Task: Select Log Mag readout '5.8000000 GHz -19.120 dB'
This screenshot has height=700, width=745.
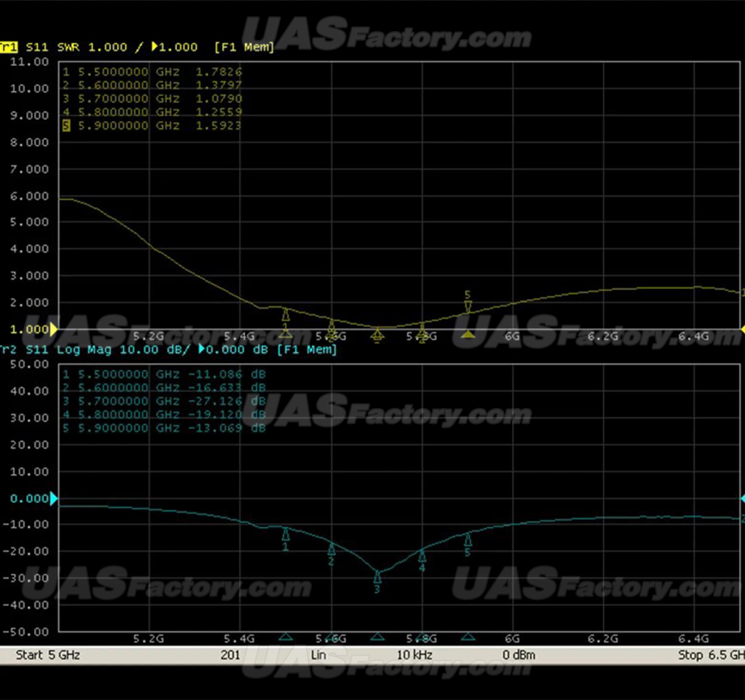Action: [164, 415]
